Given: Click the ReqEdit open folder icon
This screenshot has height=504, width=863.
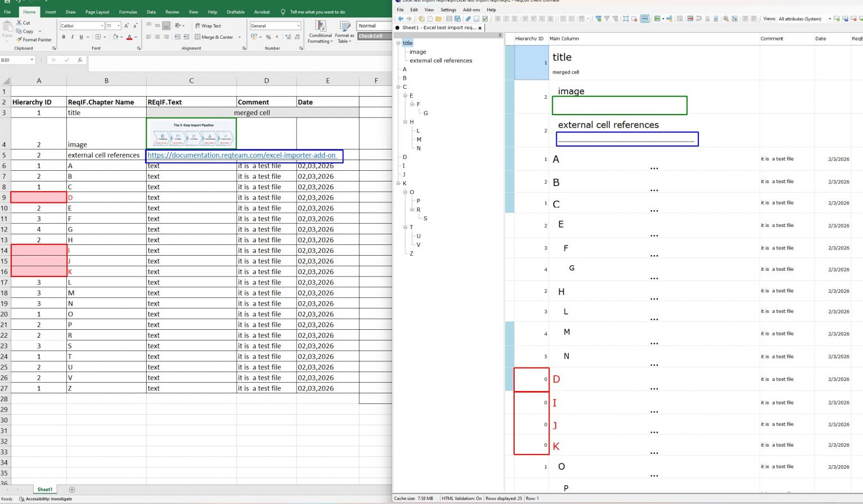Looking at the screenshot, I should click(x=438, y=19).
